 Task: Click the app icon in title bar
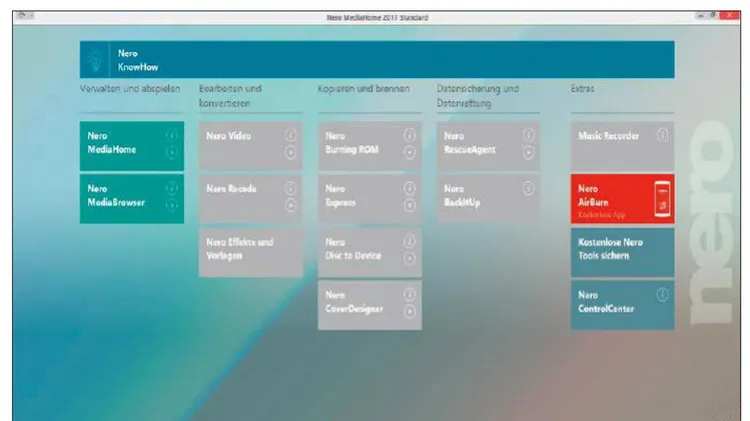pyautogui.click(x=21, y=15)
